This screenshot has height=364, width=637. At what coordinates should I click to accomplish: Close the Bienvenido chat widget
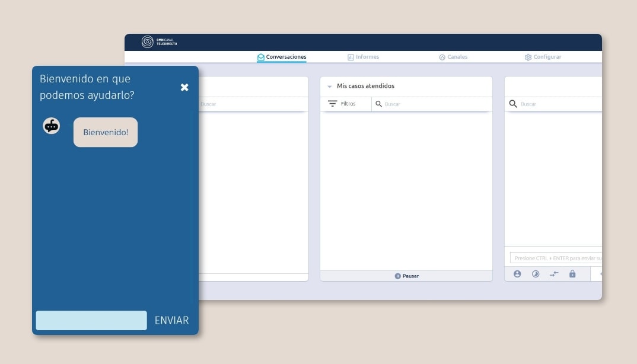(184, 87)
